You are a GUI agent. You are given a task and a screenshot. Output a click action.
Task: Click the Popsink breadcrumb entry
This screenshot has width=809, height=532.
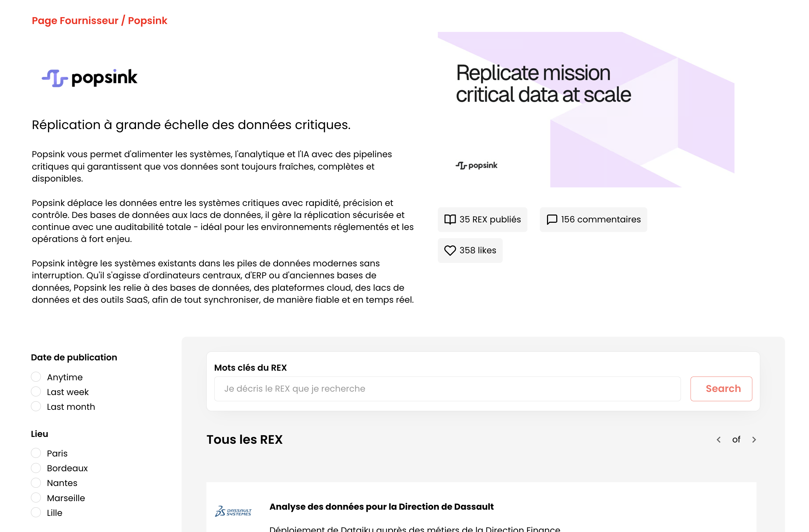coord(148,21)
